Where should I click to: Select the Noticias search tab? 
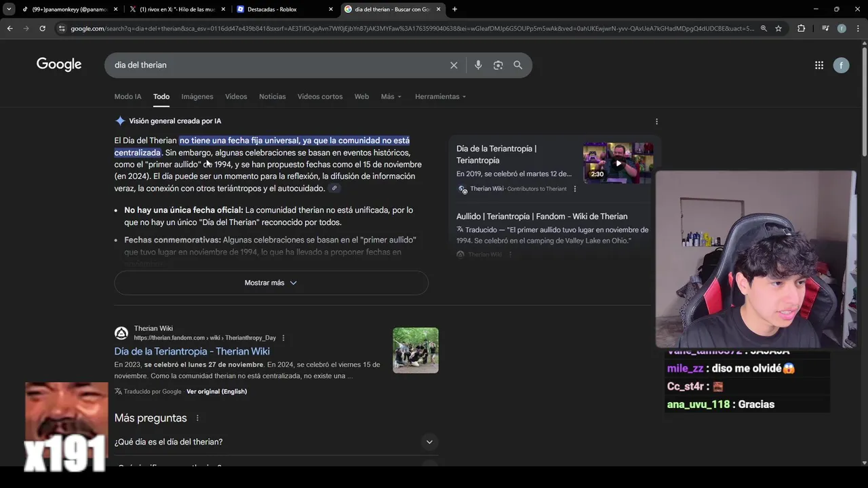[273, 97]
